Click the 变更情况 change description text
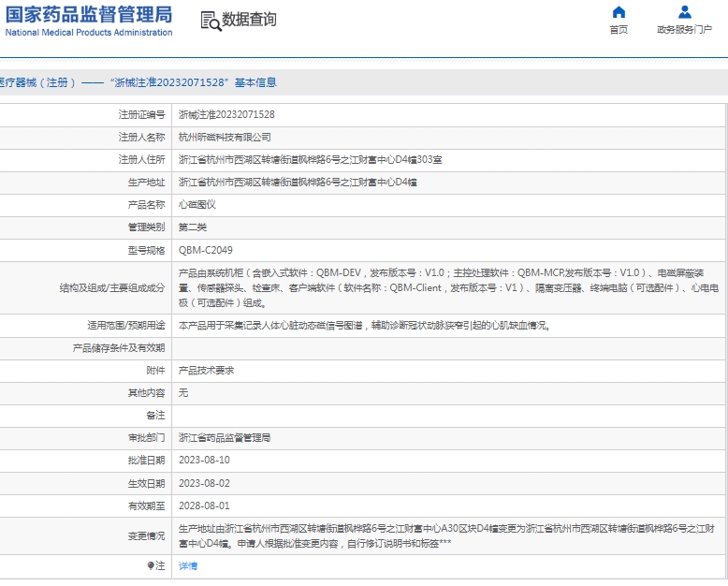This screenshot has width=728, height=586. [446, 535]
